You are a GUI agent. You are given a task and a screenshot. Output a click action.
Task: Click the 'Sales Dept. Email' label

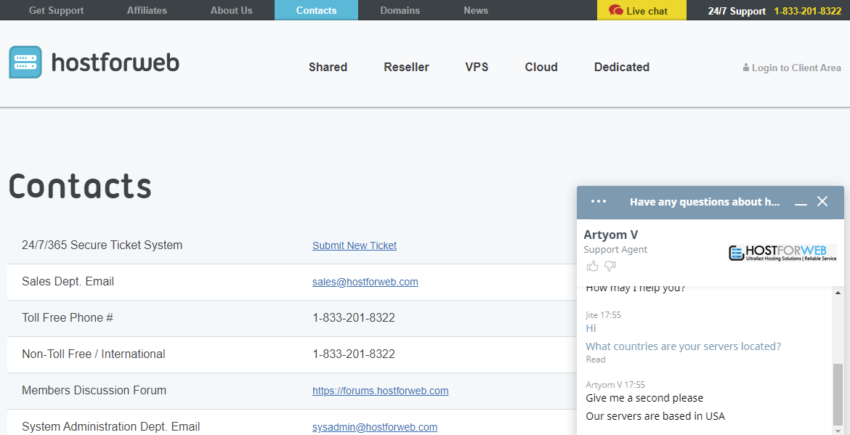(68, 282)
